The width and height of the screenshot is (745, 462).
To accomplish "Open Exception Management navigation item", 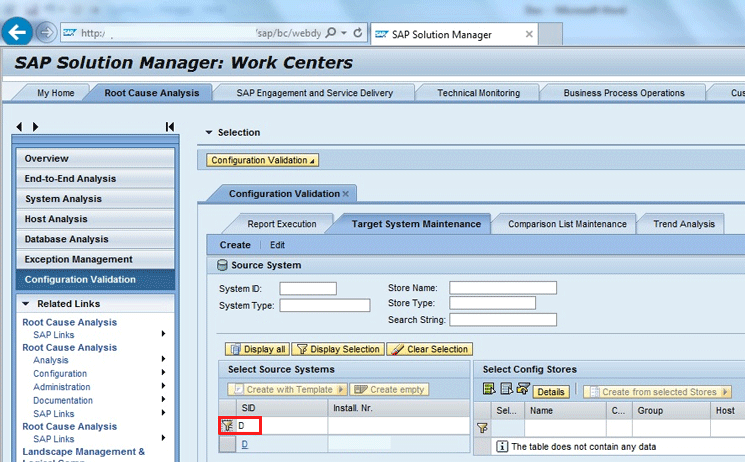I will (96, 259).
